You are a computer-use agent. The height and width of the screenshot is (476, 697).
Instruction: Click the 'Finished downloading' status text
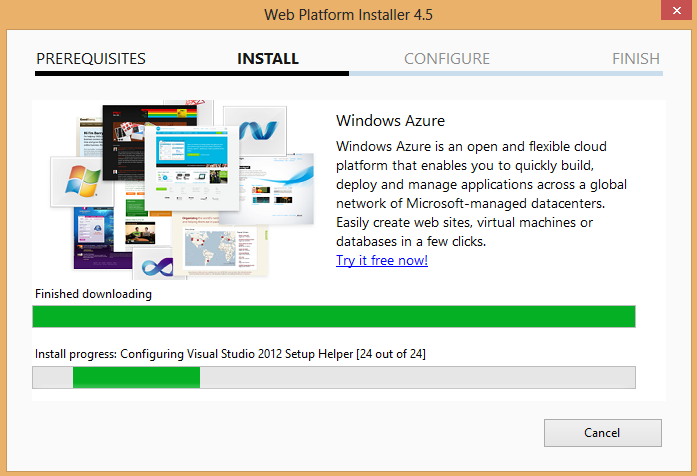[93, 294]
